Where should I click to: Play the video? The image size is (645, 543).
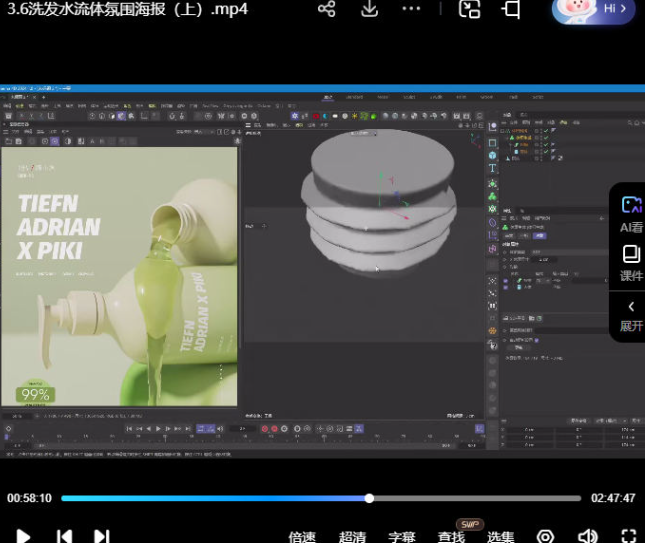click(x=24, y=537)
